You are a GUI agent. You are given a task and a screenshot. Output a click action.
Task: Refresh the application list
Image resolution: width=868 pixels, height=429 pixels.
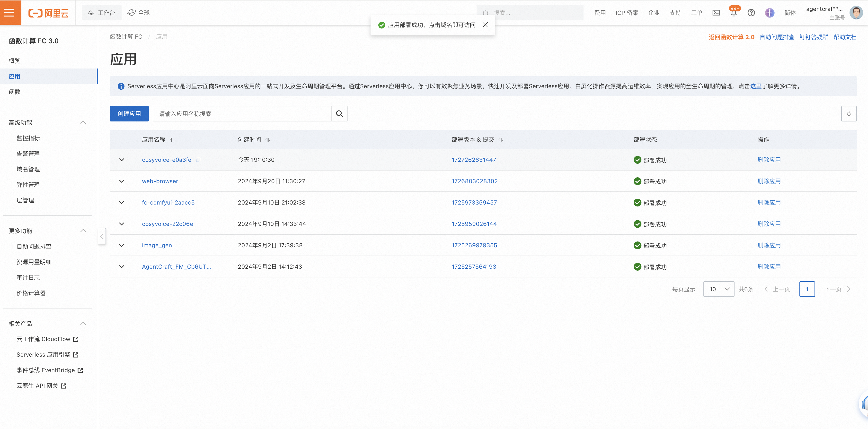click(849, 113)
